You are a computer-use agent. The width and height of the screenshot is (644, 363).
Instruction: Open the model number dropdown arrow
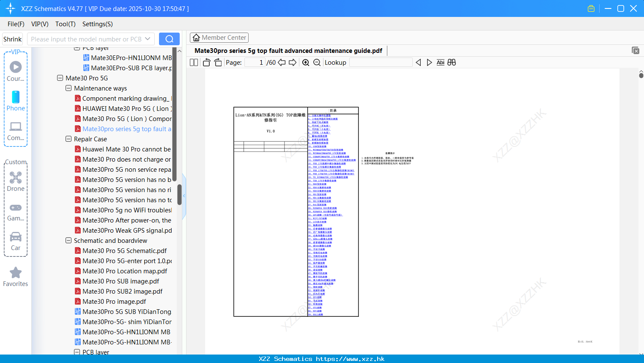tap(148, 39)
